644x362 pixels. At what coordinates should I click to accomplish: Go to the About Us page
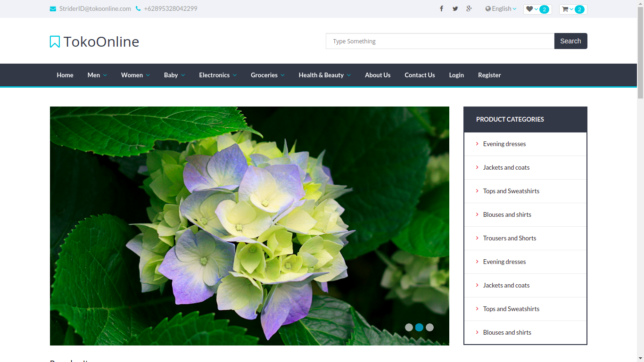(x=378, y=75)
